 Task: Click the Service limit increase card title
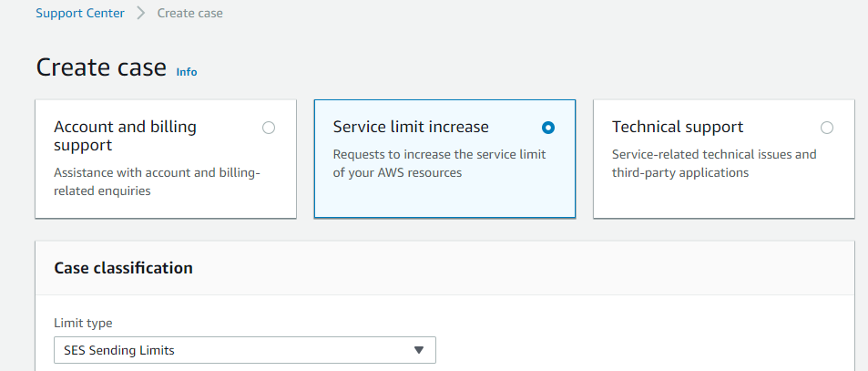[411, 127]
